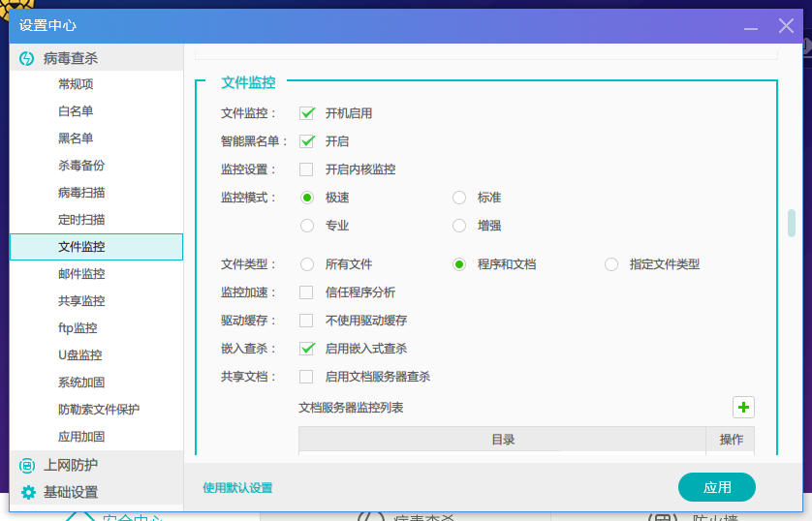
Task: Open 防勒索文件保护 settings page
Action: point(98,410)
